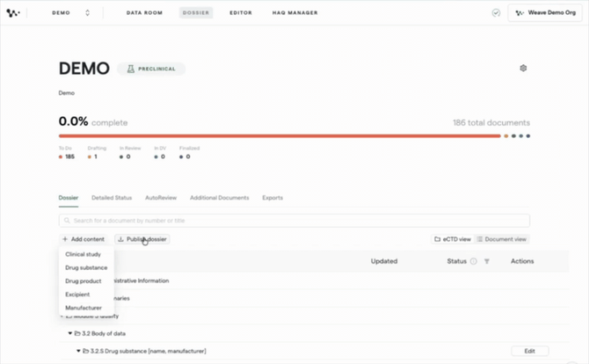Click the Weave logo icon
The width and height of the screenshot is (589, 364).
coord(13,13)
